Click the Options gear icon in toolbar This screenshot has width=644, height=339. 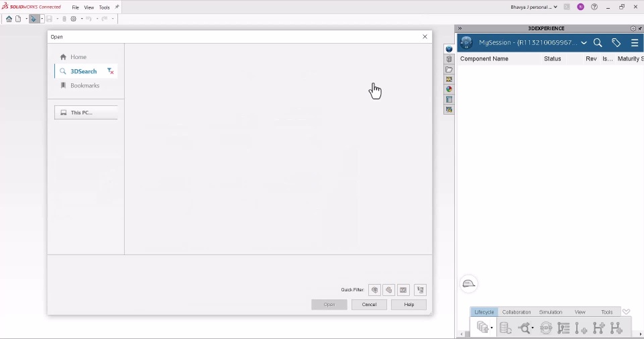[x=74, y=19]
